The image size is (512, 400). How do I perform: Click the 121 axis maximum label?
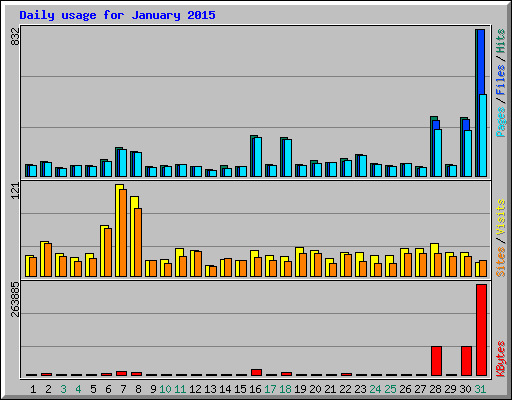(x=15, y=191)
